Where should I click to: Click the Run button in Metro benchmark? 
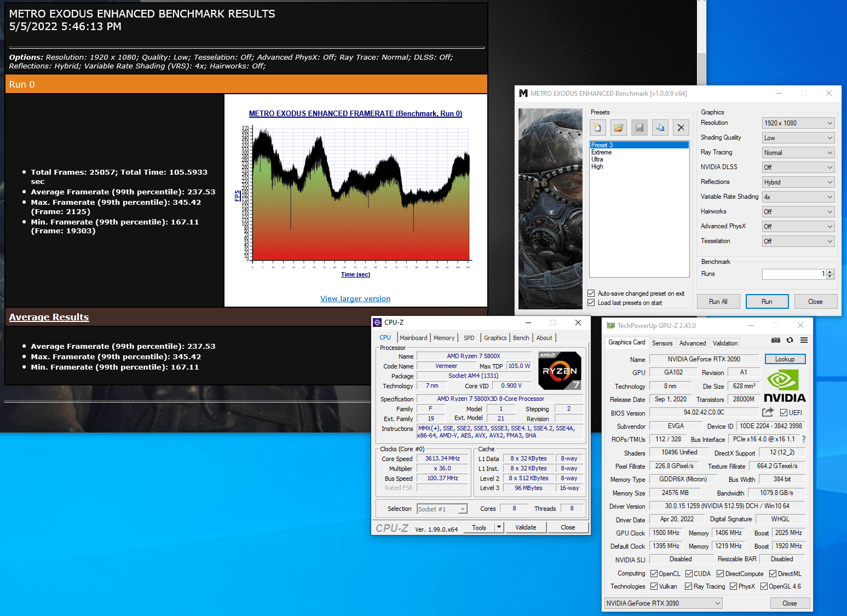coord(767,302)
